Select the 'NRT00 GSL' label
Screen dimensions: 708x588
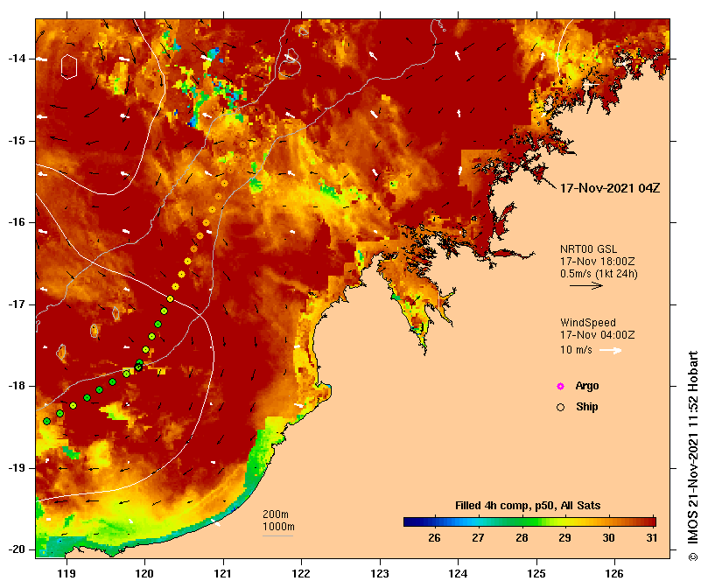588,249
